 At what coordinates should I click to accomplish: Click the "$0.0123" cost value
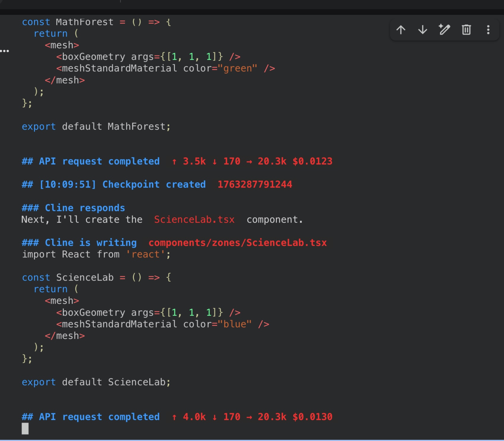coord(312,161)
